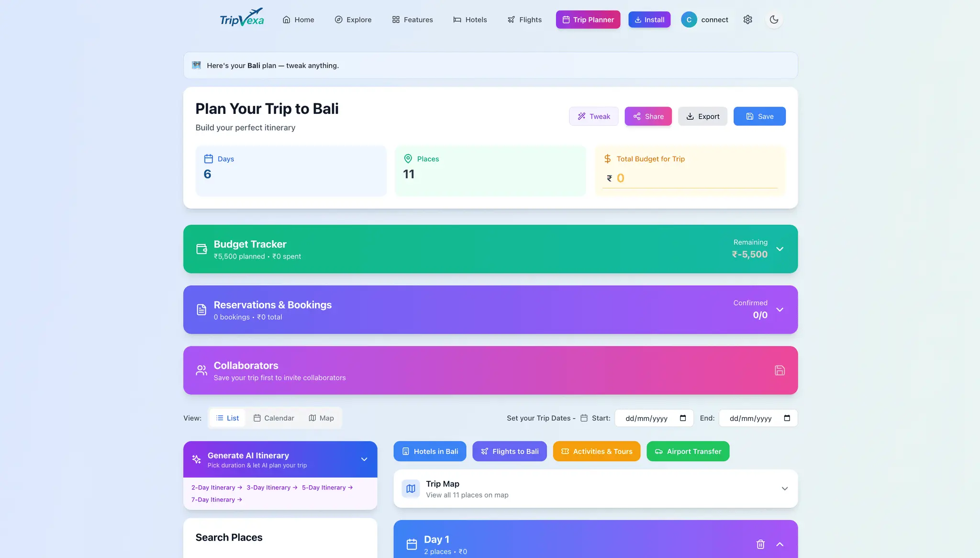Click the Day 1 calendar icon

click(x=412, y=544)
